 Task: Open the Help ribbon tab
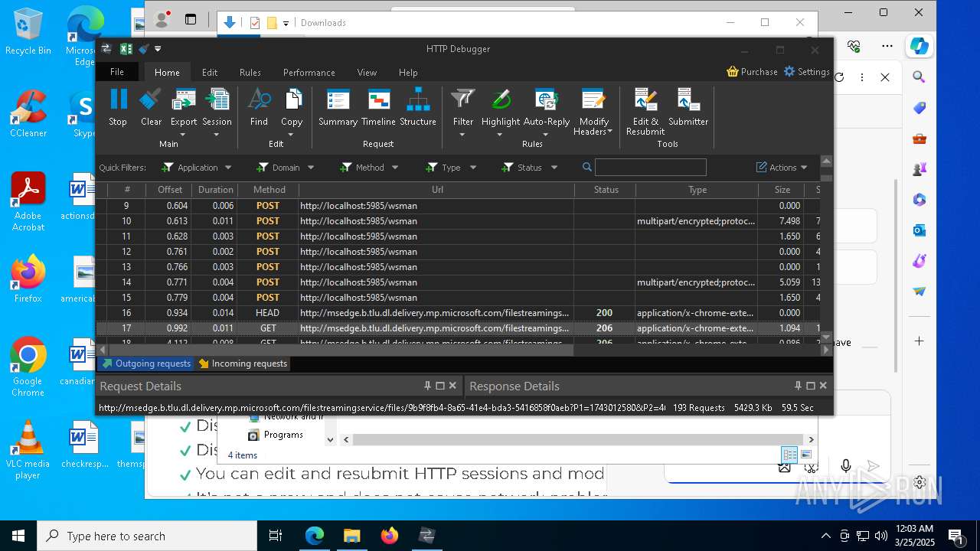408,73
